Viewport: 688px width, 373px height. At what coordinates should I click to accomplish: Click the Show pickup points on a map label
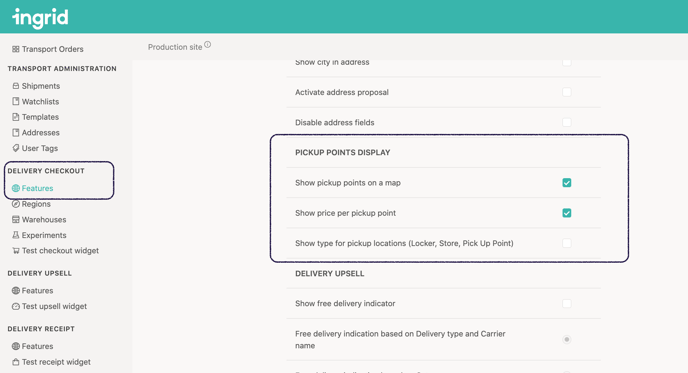pyautogui.click(x=348, y=183)
